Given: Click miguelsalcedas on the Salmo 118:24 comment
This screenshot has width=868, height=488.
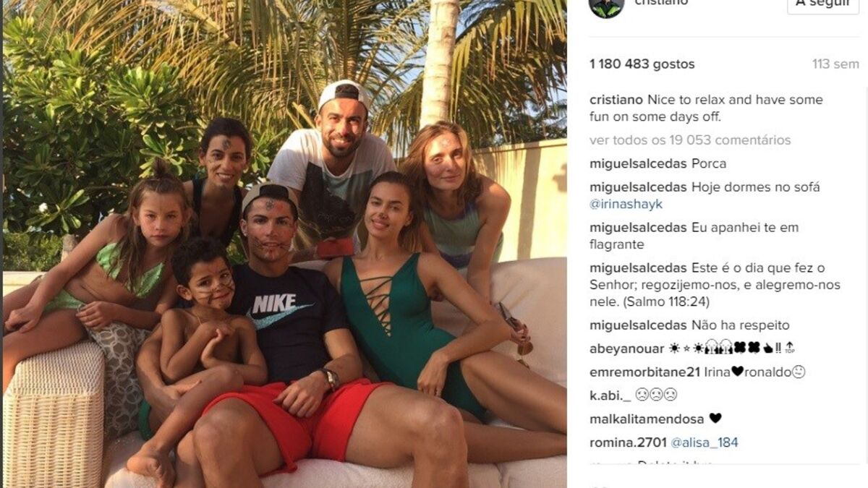Looking at the screenshot, I should [x=638, y=268].
